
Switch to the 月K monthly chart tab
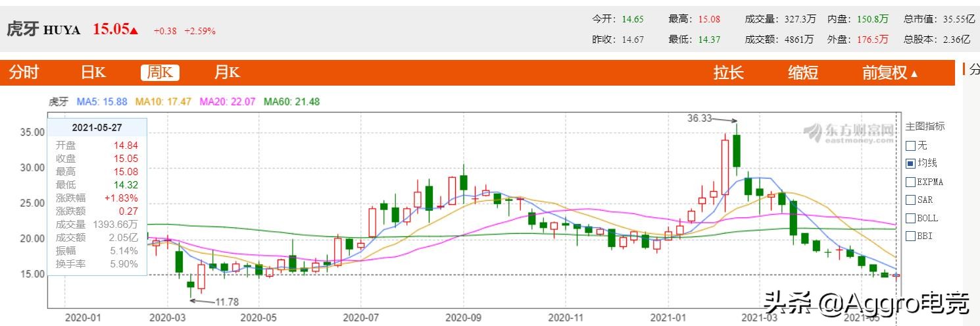click(227, 72)
